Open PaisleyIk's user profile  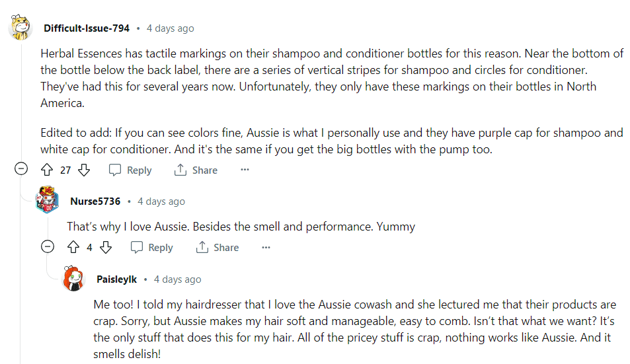point(116,279)
